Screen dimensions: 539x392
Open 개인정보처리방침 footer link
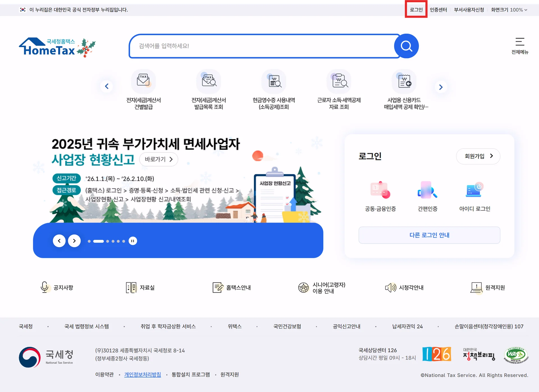point(143,375)
